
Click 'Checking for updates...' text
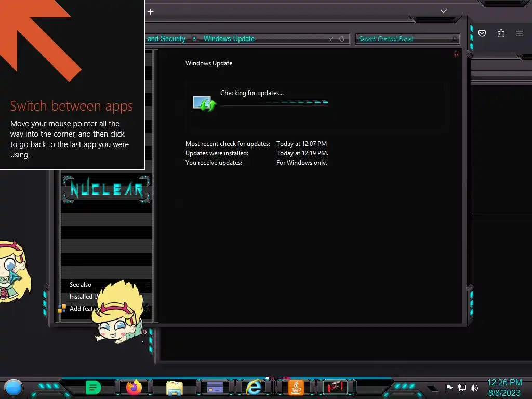tap(252, 93)
